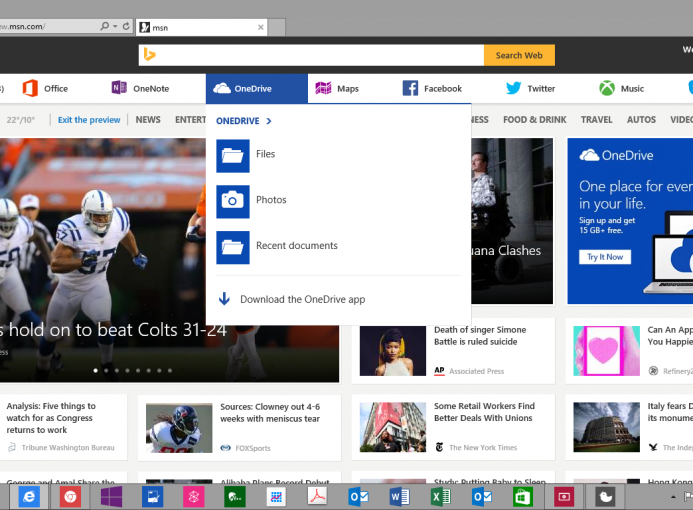
Task: Click Try It Now in OneDrive ad
Action: pyautogui.click(x=605, y=257)
